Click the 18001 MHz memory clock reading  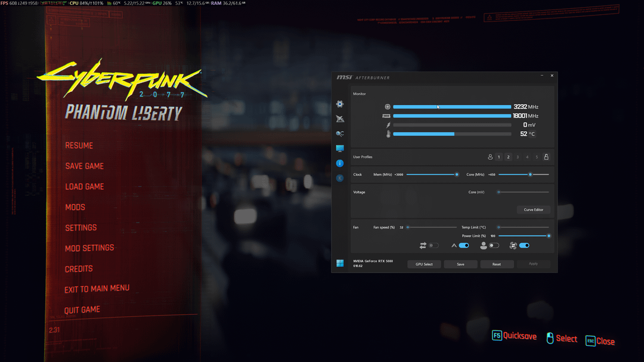click(x=525, y=116)
